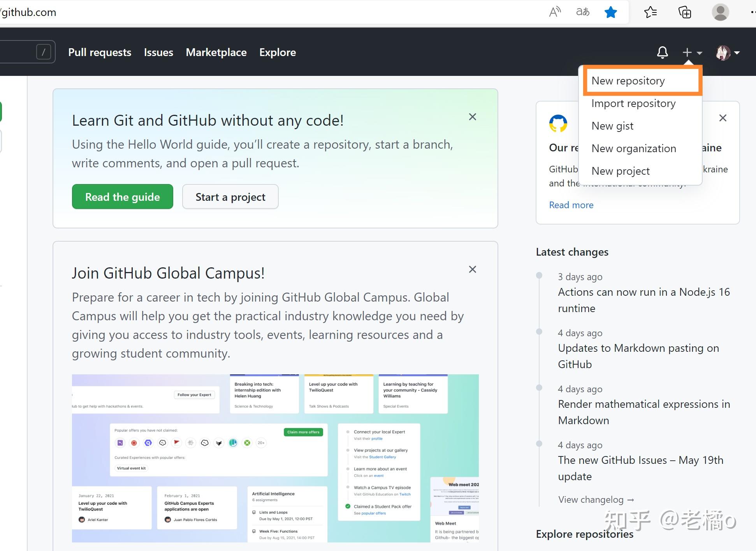Click the browser profile avatar icon
Viewport: 756px width, 551px height.
point(720,12)
